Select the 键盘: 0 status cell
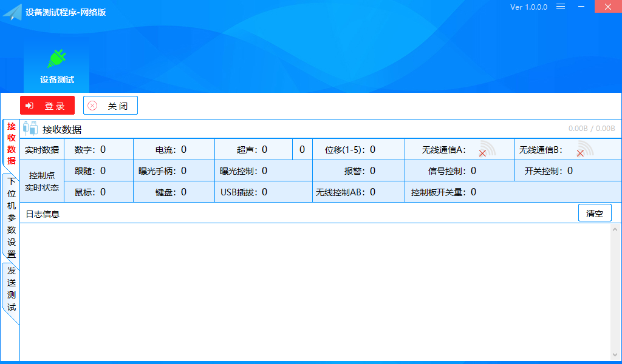 tap(174, 192)
